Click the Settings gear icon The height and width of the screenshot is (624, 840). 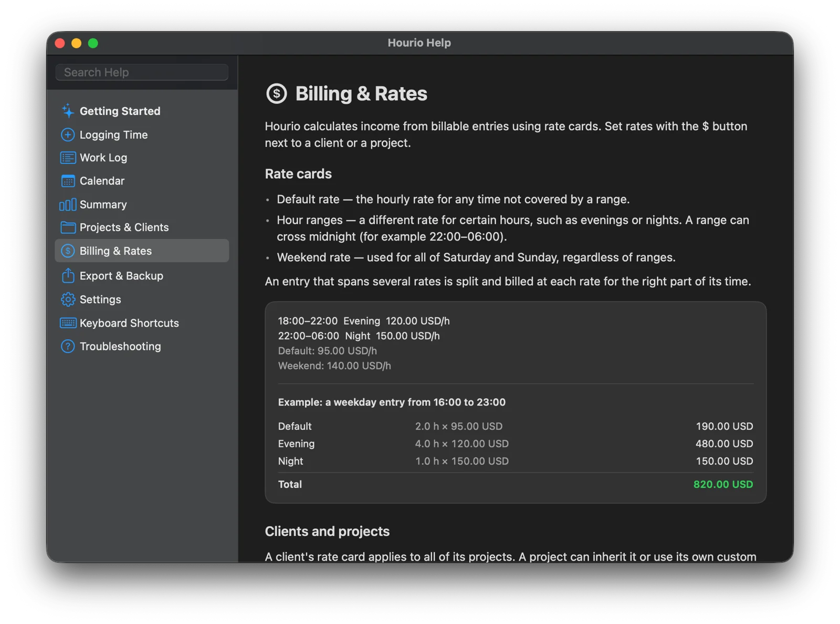68,299
